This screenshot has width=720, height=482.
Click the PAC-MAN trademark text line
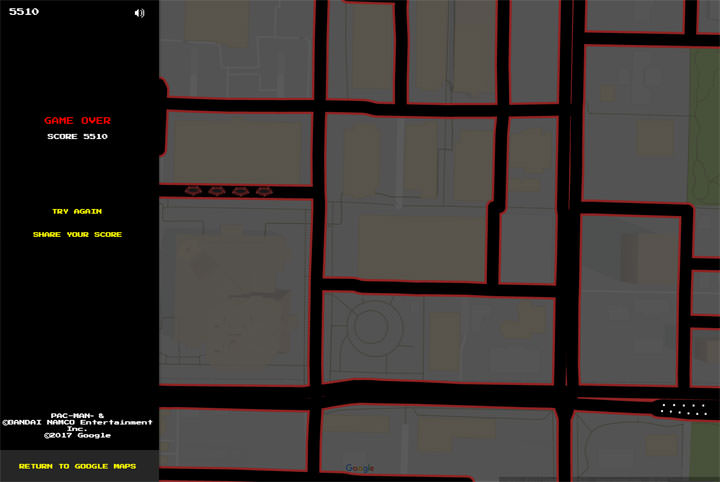coord(77,414)
